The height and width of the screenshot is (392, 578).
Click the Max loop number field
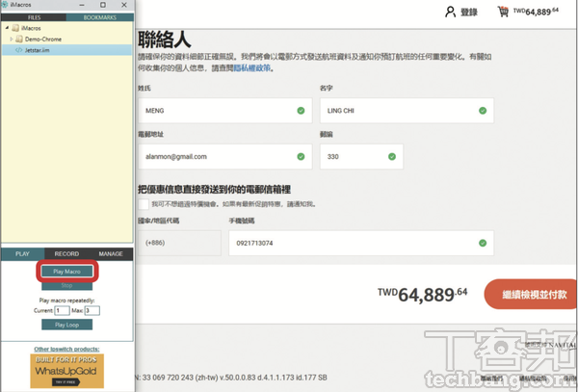[x=92, y=310]
